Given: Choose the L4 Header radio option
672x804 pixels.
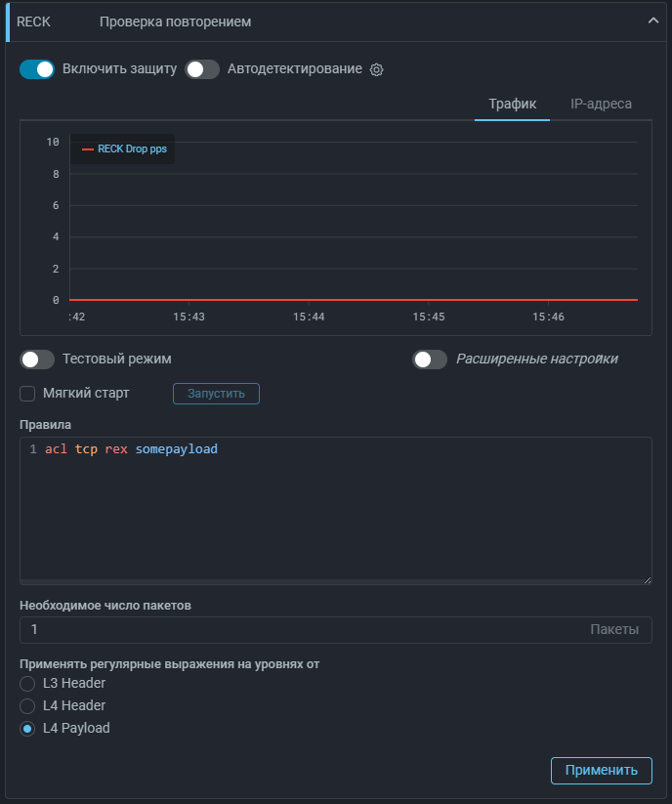Looking at the screenshot, I should (x=27, y=705).
